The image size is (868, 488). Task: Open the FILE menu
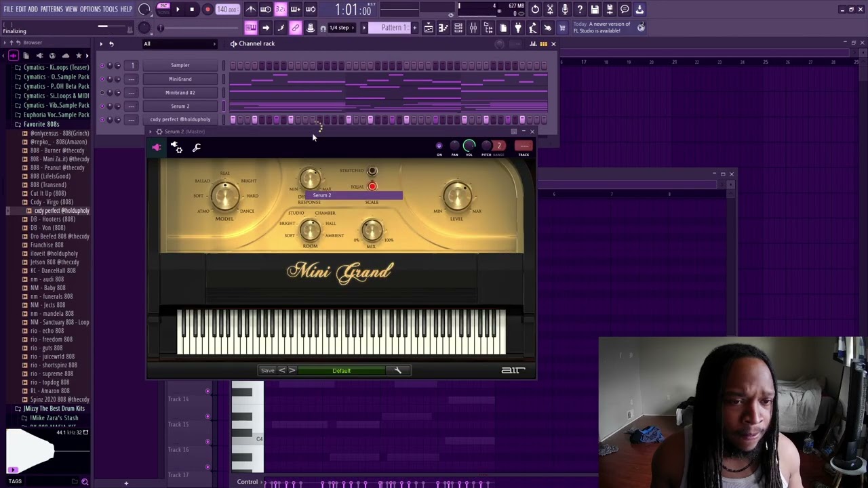tap(8, 9)
